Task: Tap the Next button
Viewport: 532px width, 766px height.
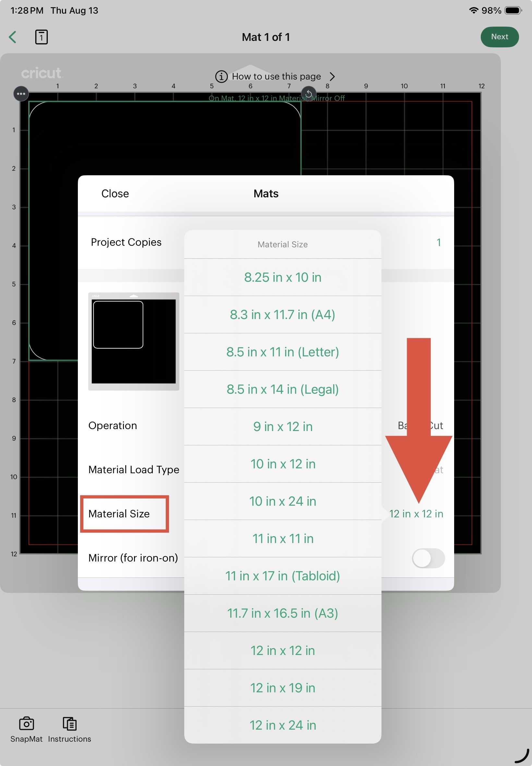Action: (x=499, y=37)
